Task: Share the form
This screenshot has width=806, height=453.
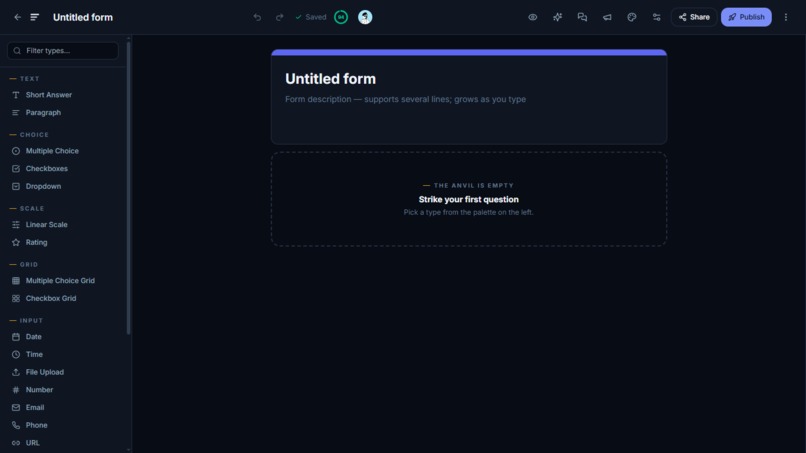Action: pyautogui.click(x=694, y=17)
